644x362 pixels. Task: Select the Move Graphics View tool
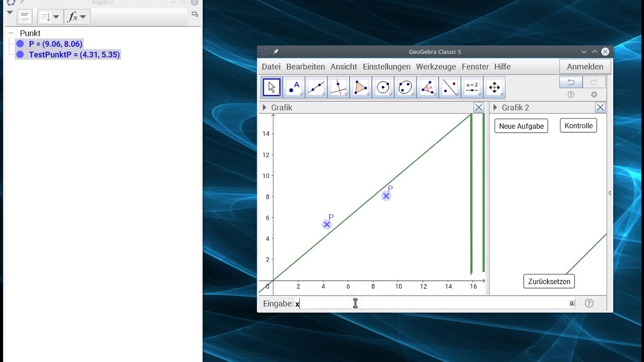494,87
